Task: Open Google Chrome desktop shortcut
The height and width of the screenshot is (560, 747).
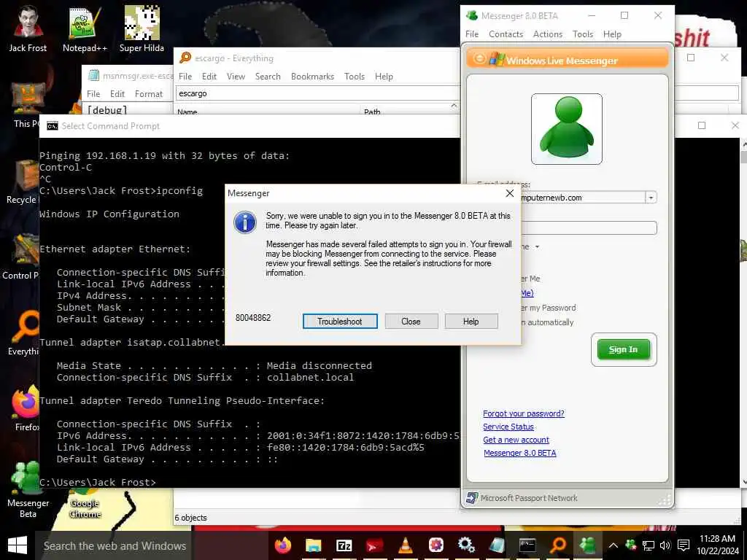Action: click(x=85, y=505)
